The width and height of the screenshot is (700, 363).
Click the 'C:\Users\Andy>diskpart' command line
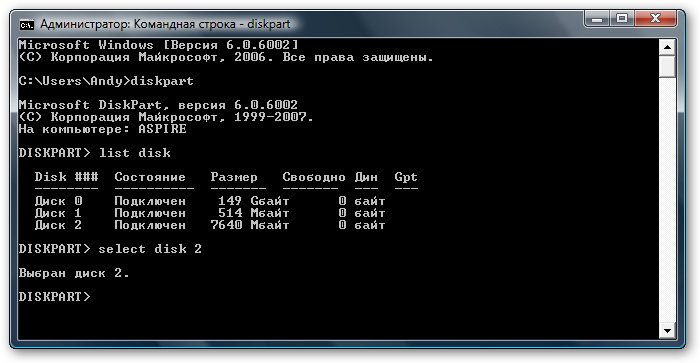(x=106, y=81)
